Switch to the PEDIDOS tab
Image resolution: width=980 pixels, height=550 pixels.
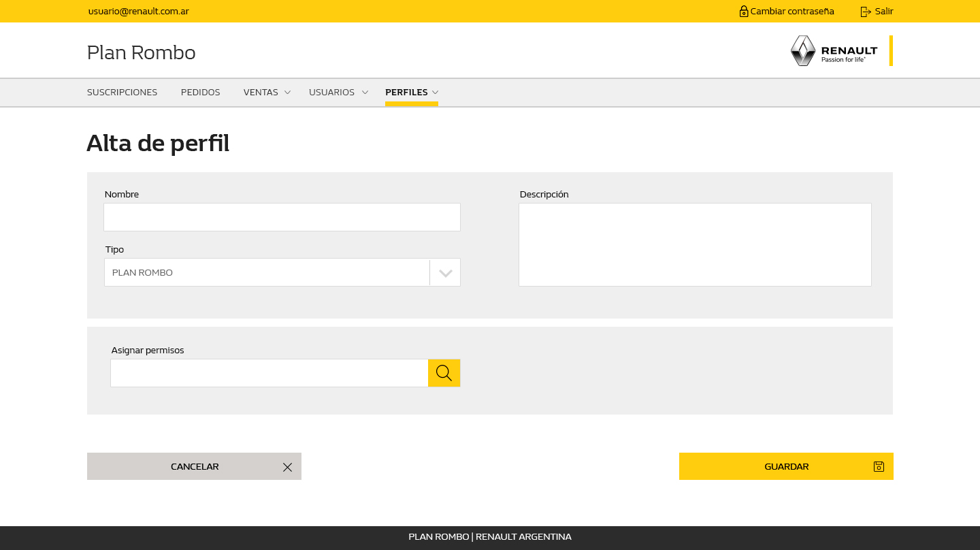click(x=200, y=92)
